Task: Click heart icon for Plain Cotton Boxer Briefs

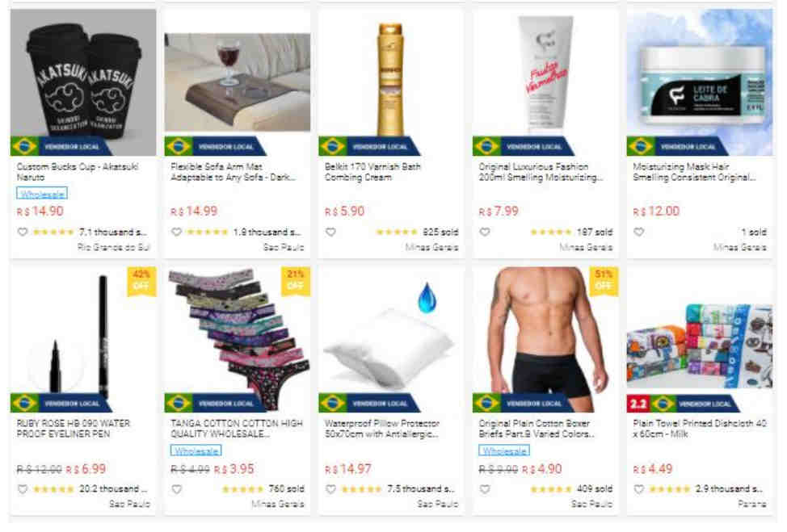Action: (484, 489)
